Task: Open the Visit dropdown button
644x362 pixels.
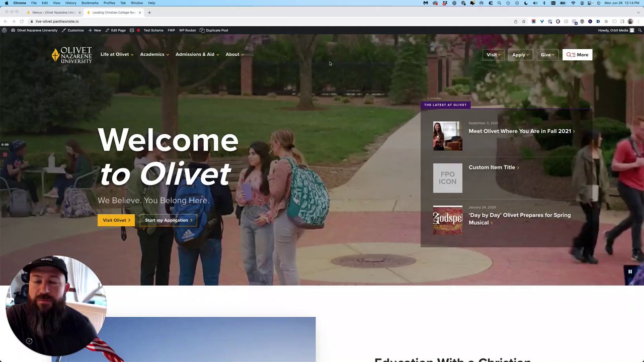Action: (493, 55)
